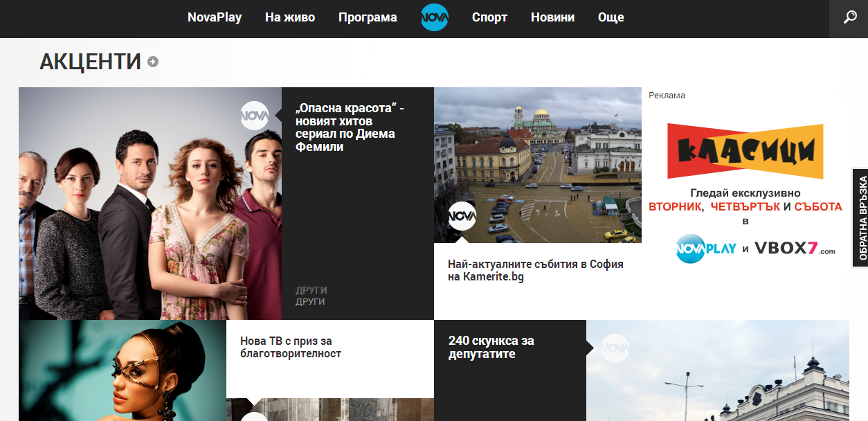Open the NovaPlay menu item
868x421 pixels.
click(215, 17)
